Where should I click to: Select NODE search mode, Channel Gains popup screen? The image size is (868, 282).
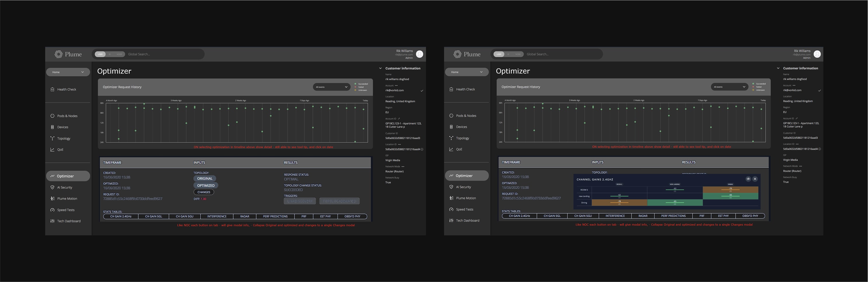point(518,54)
